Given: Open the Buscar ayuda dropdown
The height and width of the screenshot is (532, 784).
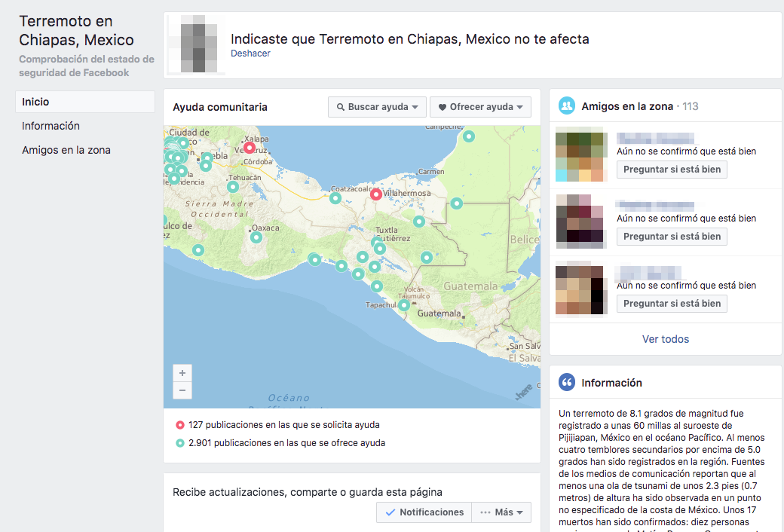Looking at the screenshot, I should click(377, 107).
